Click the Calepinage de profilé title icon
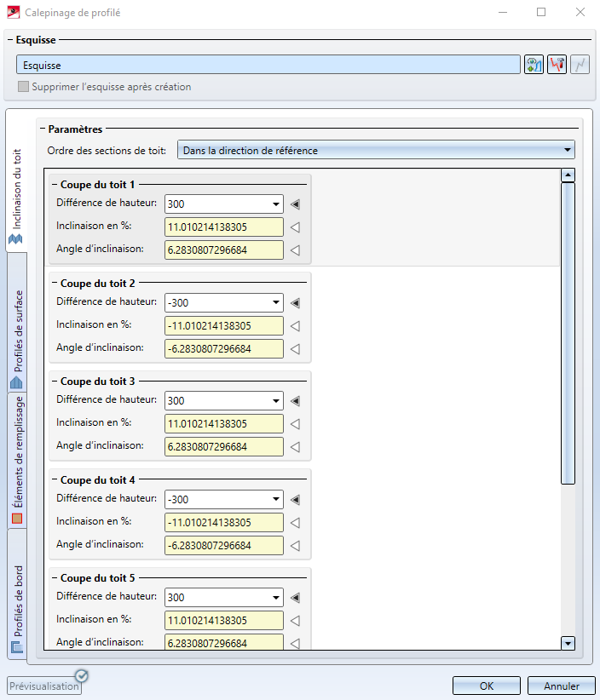 pos(14,12)
